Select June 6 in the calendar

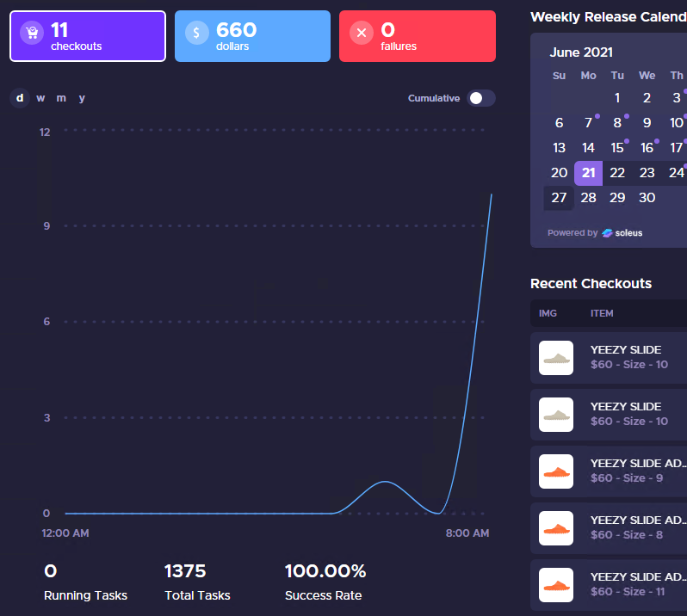click(x=559, y=122)
